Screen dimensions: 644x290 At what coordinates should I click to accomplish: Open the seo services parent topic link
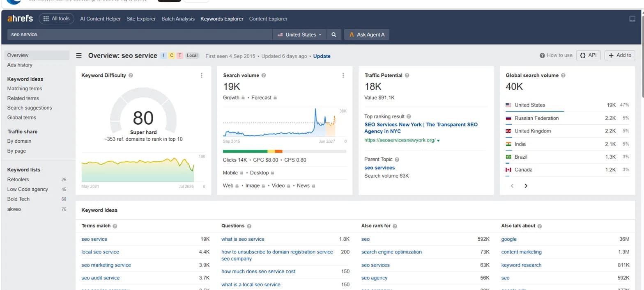(x=379, y=168)
